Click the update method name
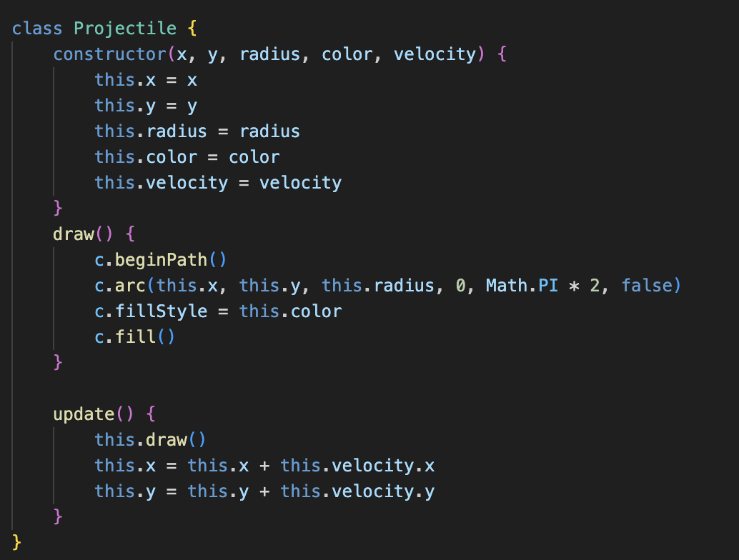This screenshot has width=739, height=560. [84, 414]
